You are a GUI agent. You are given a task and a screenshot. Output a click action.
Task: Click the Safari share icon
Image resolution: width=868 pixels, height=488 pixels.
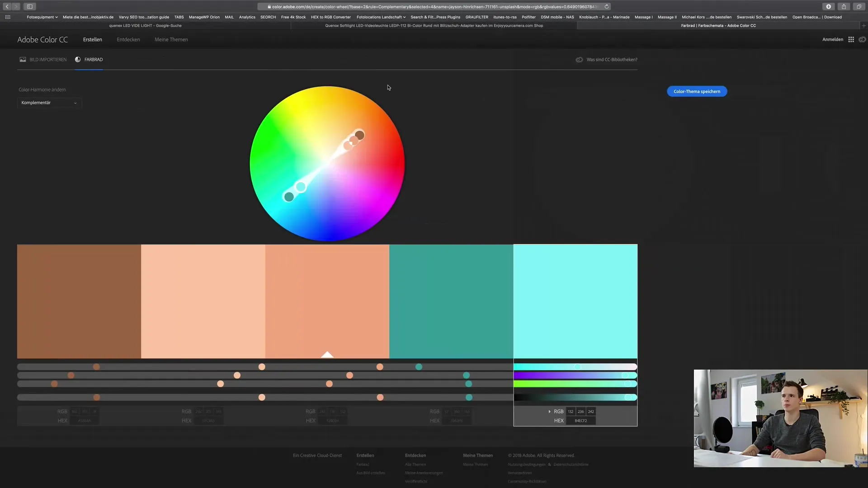[x=844, y=6]
